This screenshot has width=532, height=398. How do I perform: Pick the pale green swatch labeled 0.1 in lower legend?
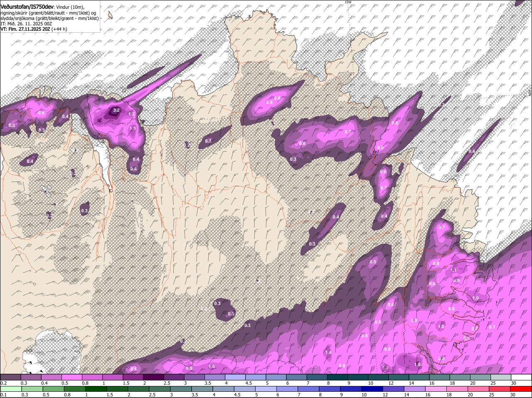click(11, 389)
